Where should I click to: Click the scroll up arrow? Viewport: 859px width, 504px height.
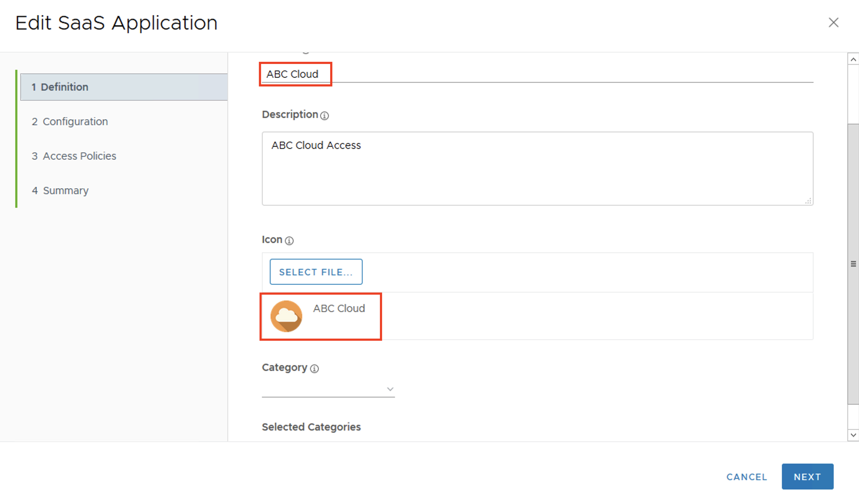point(853,59)
